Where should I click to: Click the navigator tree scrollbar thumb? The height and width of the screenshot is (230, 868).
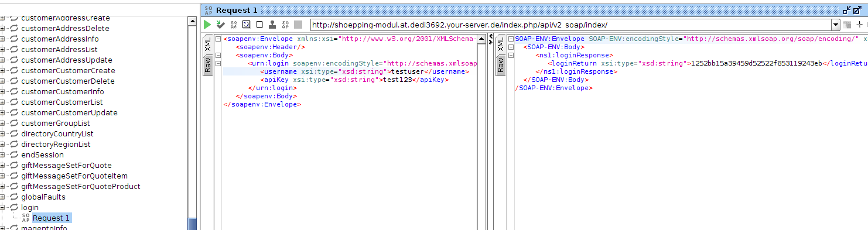click(192, 224)
